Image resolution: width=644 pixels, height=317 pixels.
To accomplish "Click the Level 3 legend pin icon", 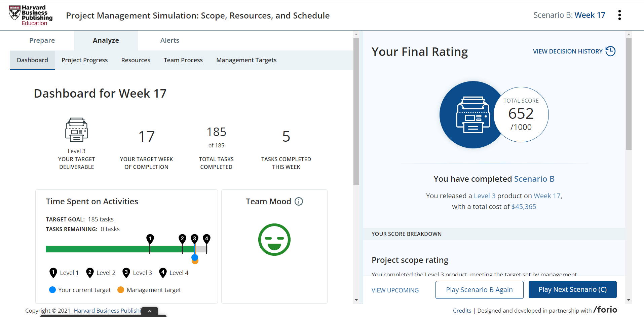I will 126,273.
